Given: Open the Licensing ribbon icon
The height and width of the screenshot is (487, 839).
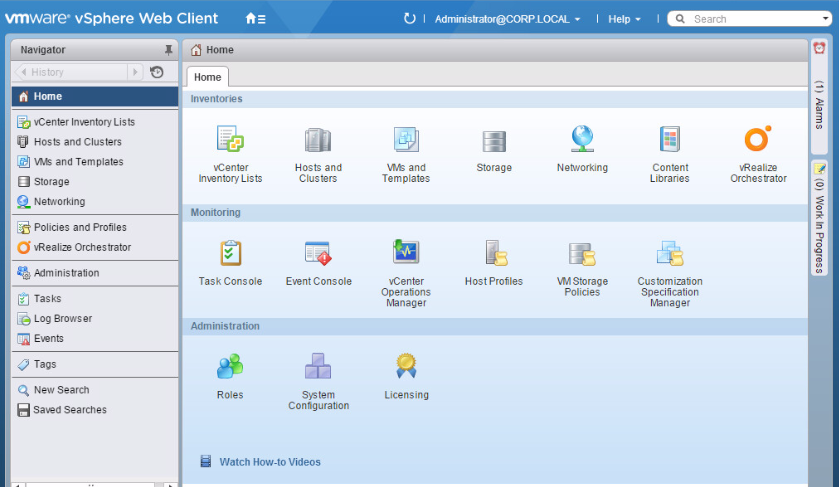Looking at the screenshot, I should coord(406,367).
